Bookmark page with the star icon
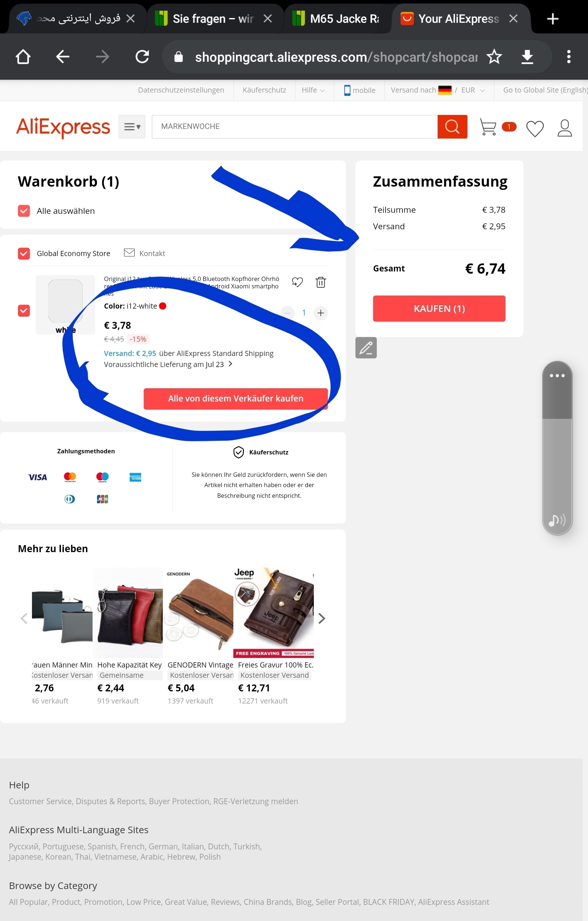588x921 pixels. (494, 57)
